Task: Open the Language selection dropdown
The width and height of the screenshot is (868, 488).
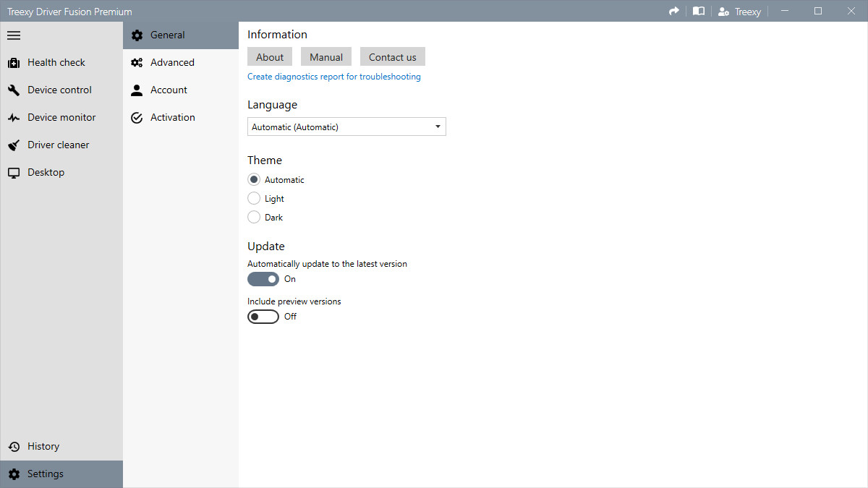Action: click(346, 126)
